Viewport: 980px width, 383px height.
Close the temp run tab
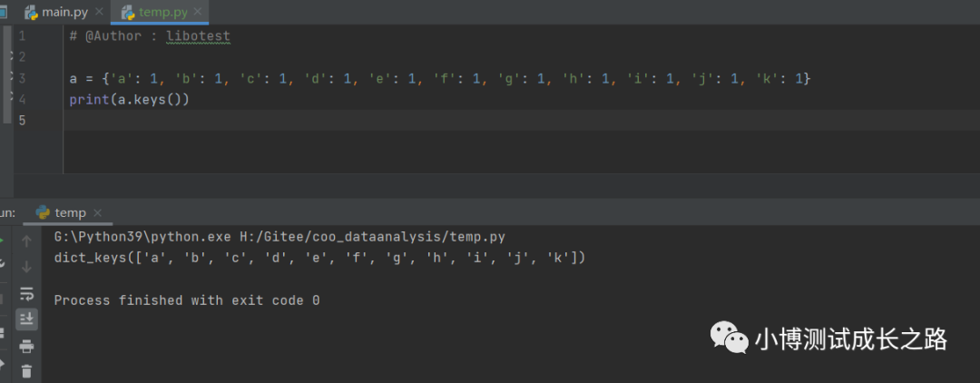97,213
